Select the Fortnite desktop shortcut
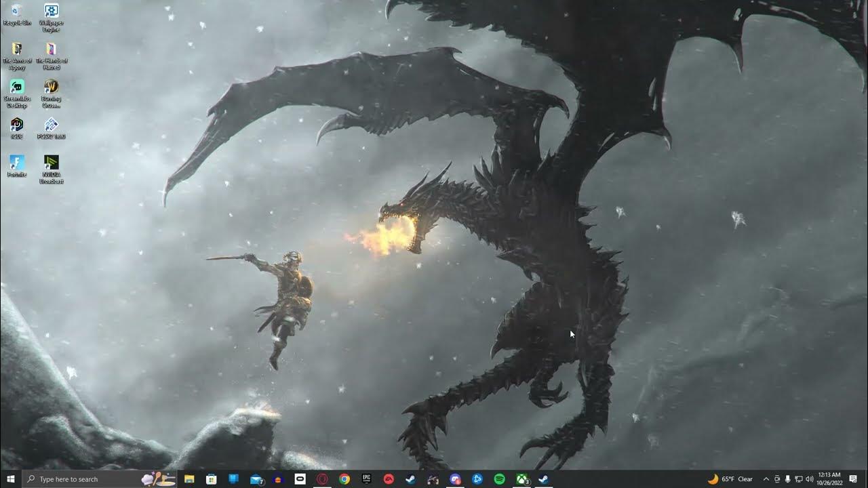This screenshot has width=868, height=488. coord(17,166)
